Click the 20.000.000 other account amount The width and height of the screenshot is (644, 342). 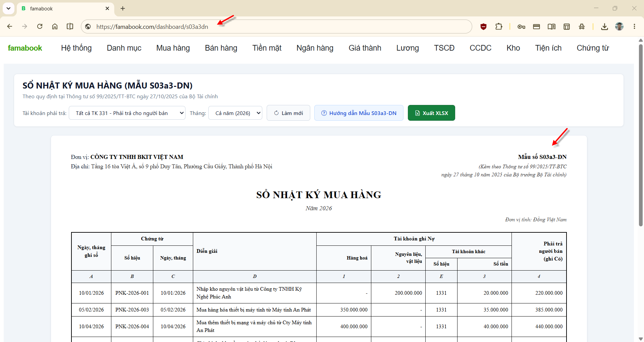(x=496, y=293)
